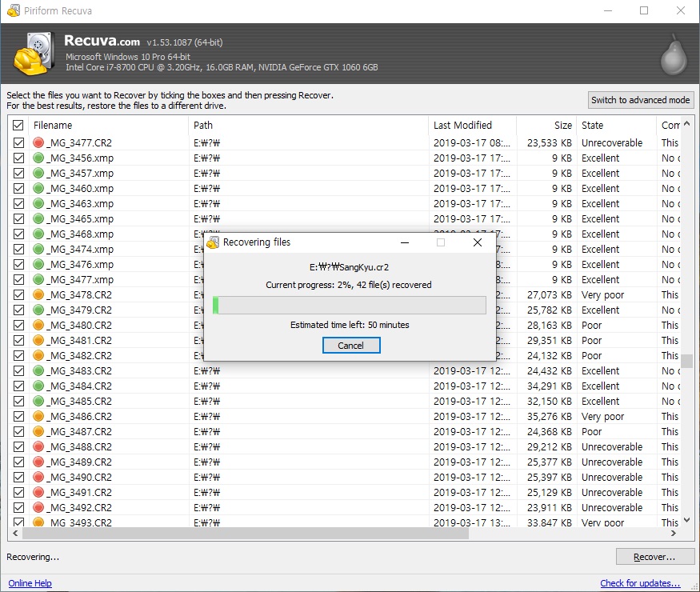The image size is (700, 592).
Task: Click the 35,276 KB size cell
Action: (x=549, y=416)
